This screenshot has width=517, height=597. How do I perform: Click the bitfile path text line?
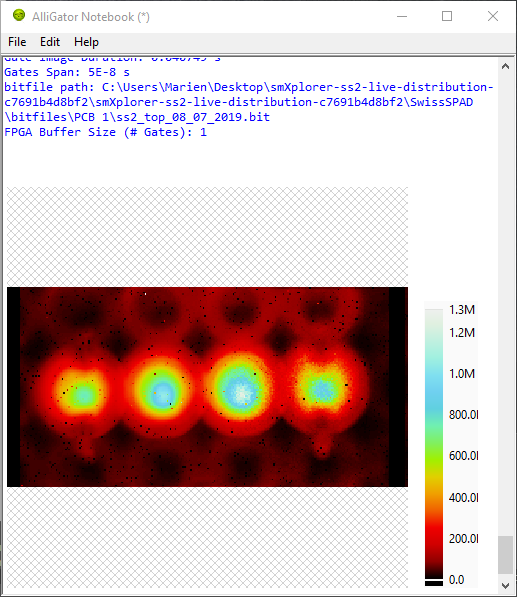[x=249, y=102]
